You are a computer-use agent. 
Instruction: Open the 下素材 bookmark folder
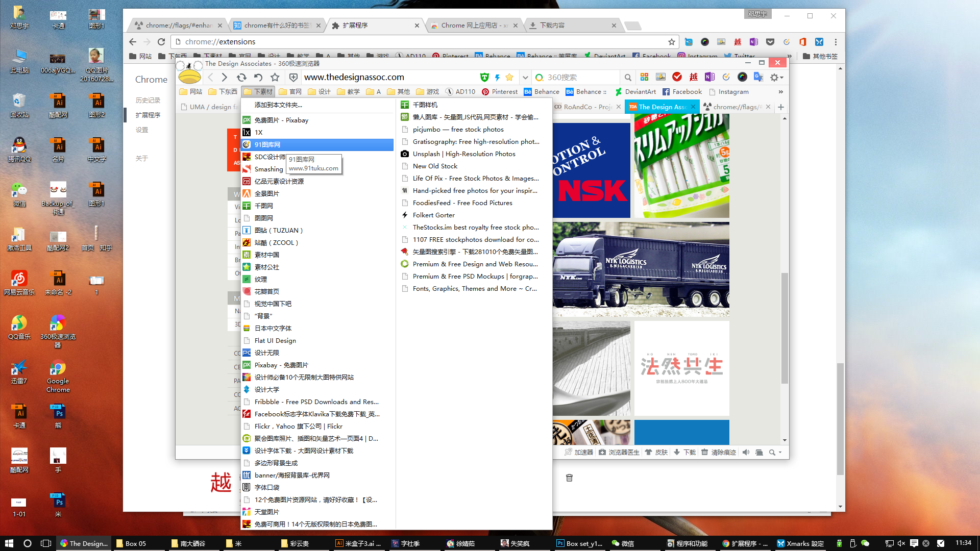(x=258, y=92)
